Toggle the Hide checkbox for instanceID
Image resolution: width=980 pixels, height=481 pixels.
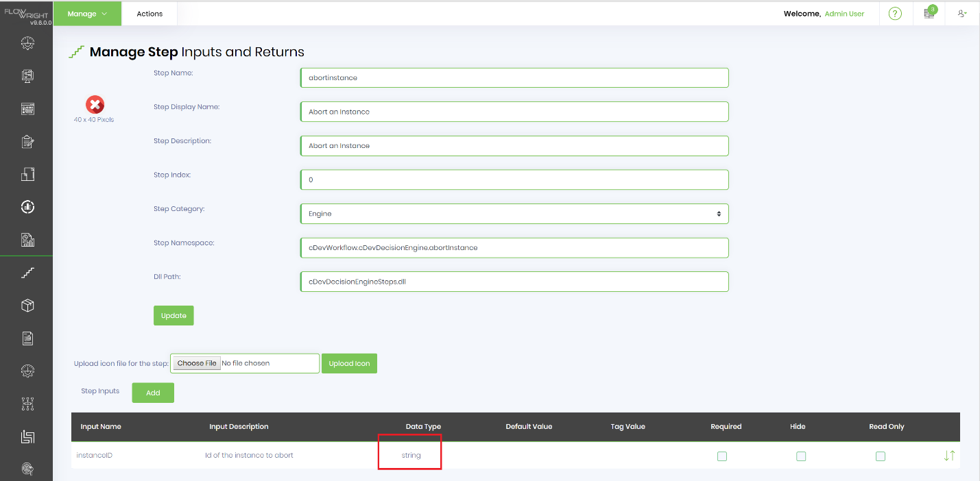point(801,456)
